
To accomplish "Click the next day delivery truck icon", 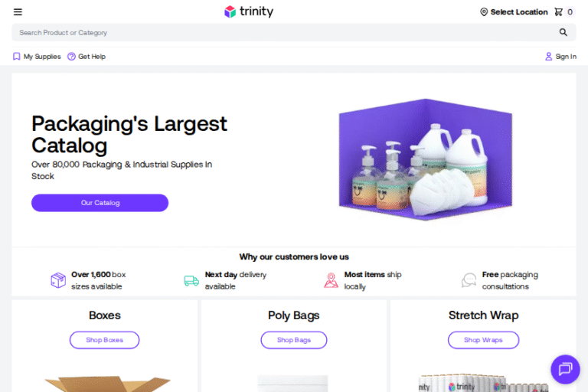I will click(191, 280).
